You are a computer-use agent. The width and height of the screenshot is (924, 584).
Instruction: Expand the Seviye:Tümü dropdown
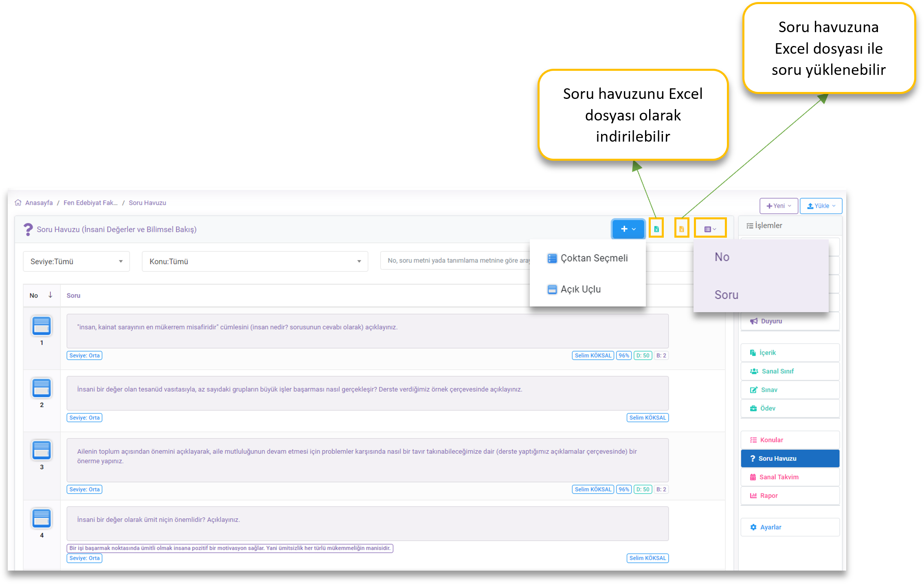pos(76,261)
